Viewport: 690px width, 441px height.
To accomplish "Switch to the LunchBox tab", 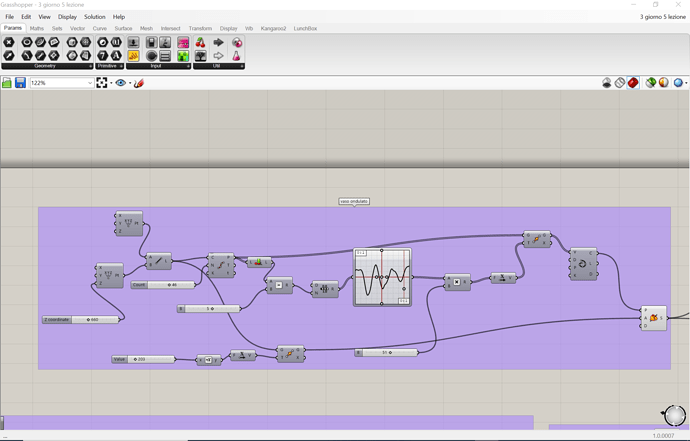I will coord(305,28).
